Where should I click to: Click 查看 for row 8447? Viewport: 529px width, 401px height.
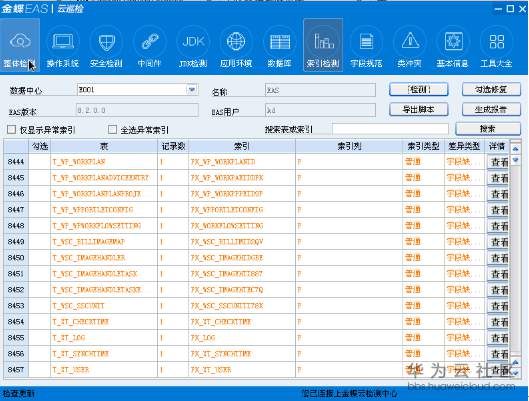coord(498,210)
